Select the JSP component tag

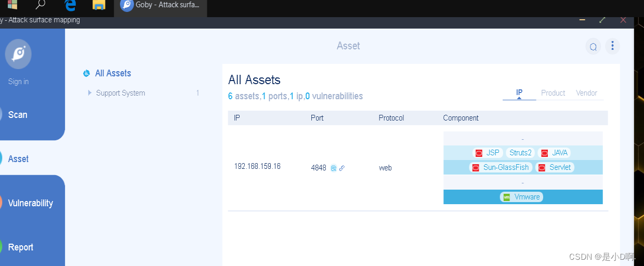[x=488, y=153]
